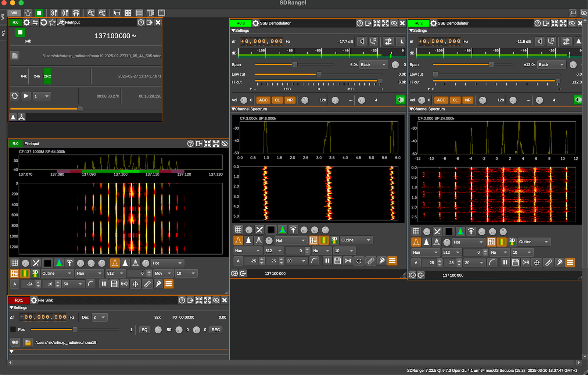Switch to the W0 workspace tab
The height and width of the screenshot is (375, 588).
pos(3,17)
